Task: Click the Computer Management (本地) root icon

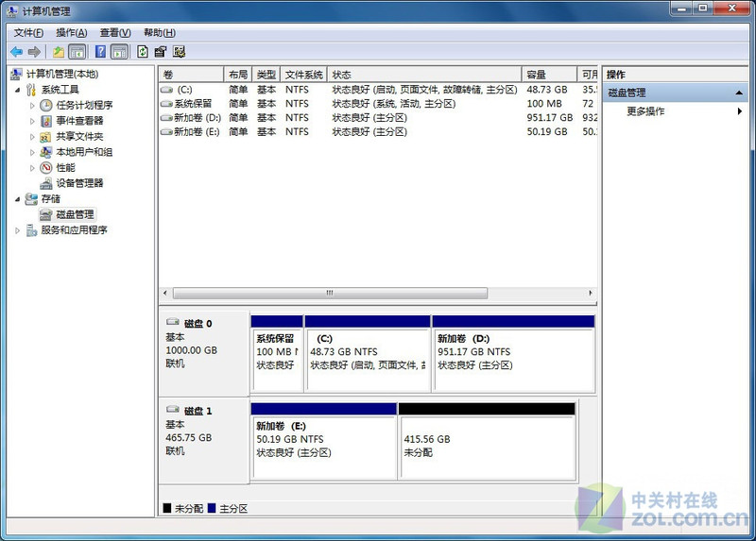Action: (16, 74)
